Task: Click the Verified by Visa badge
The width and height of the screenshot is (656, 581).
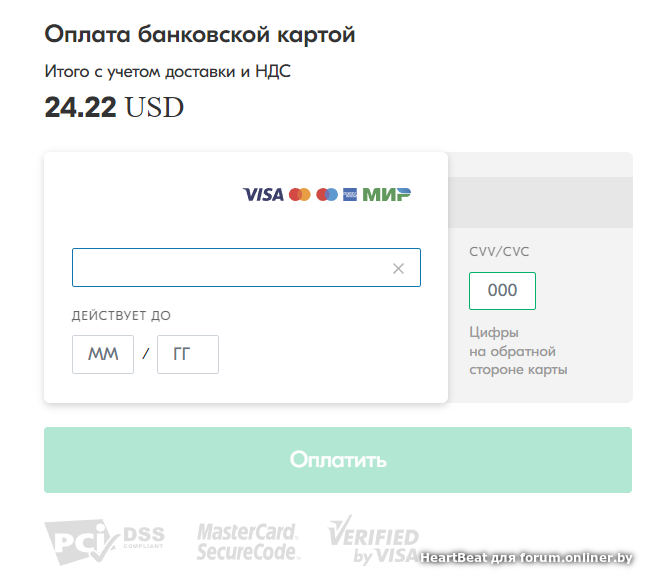Action: (x=373, y=541)
